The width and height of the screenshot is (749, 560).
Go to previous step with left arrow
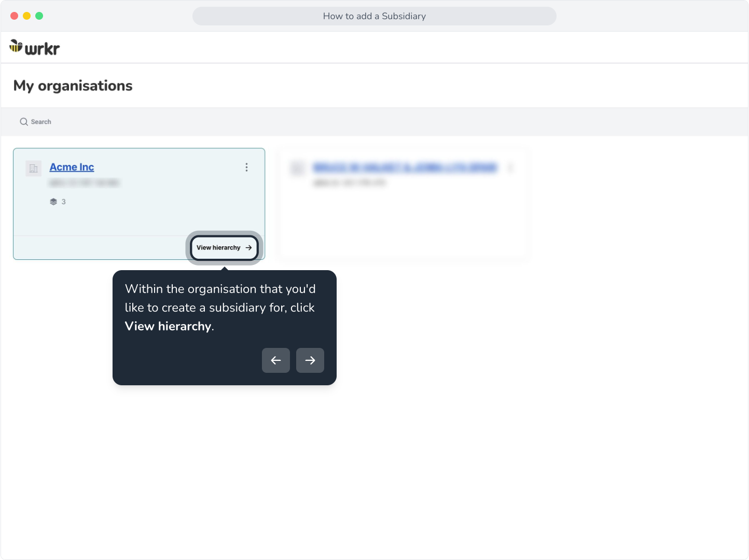[276, 360]
